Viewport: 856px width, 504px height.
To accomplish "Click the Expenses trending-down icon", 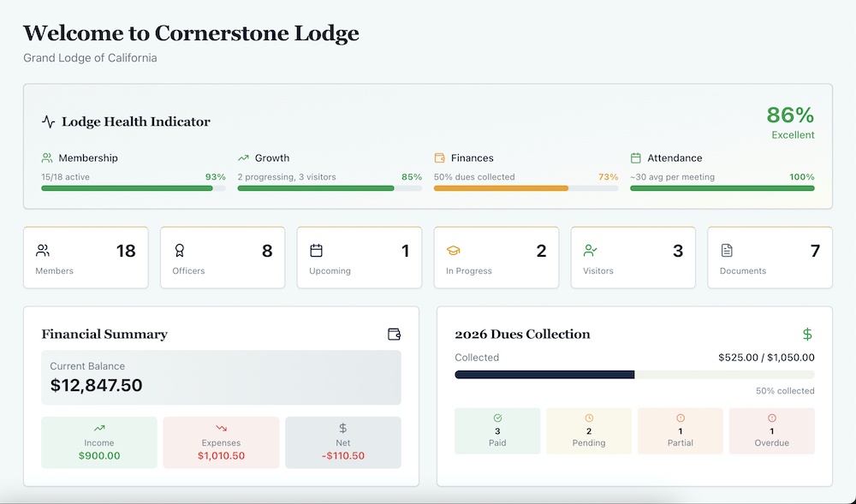I will click(x=221, y=429).
